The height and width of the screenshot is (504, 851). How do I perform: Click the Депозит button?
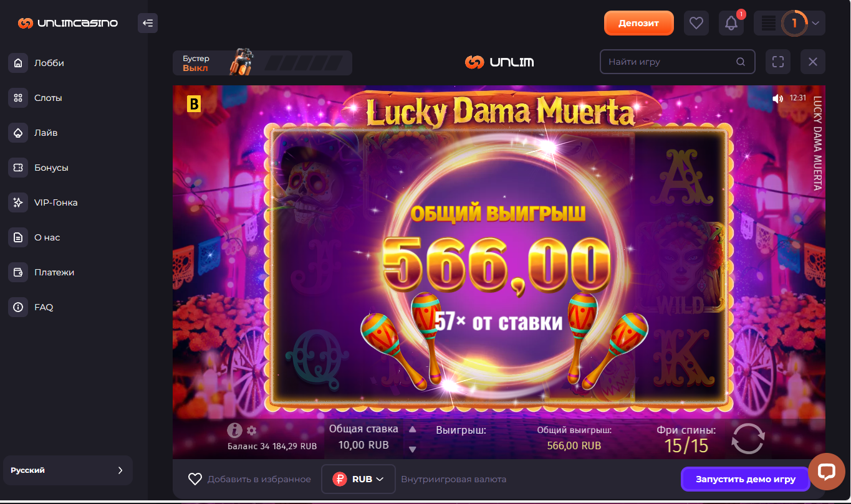tap(639, 23)
